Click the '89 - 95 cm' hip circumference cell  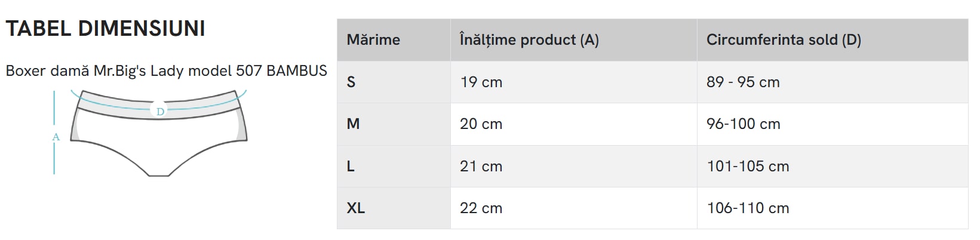pyautogui.click(x=743, y=82)
